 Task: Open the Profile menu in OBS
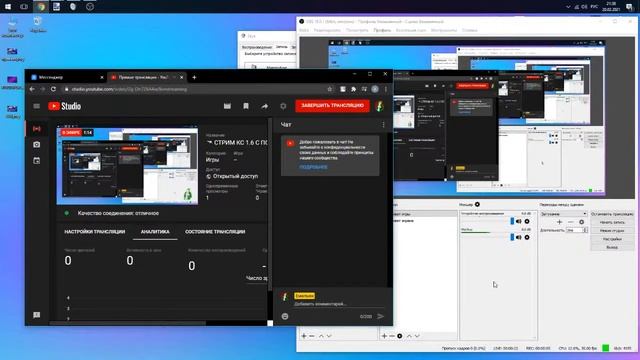[382, 30]
